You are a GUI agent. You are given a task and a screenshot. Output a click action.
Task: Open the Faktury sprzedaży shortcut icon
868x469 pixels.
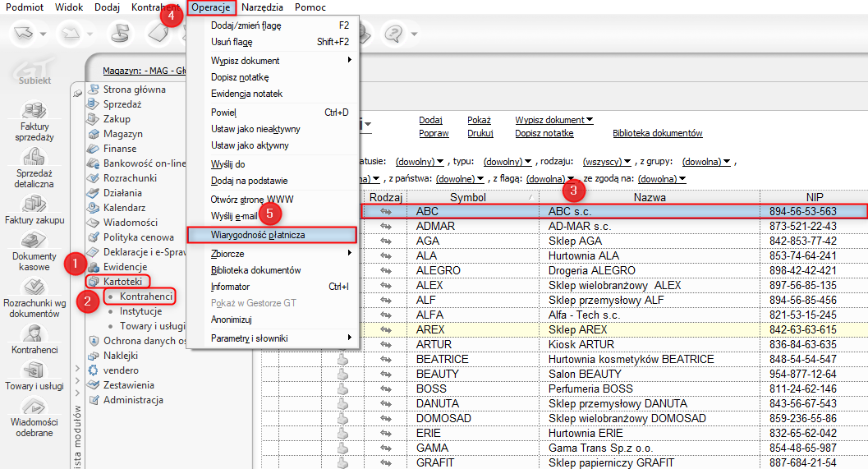(x=34, y=112)
